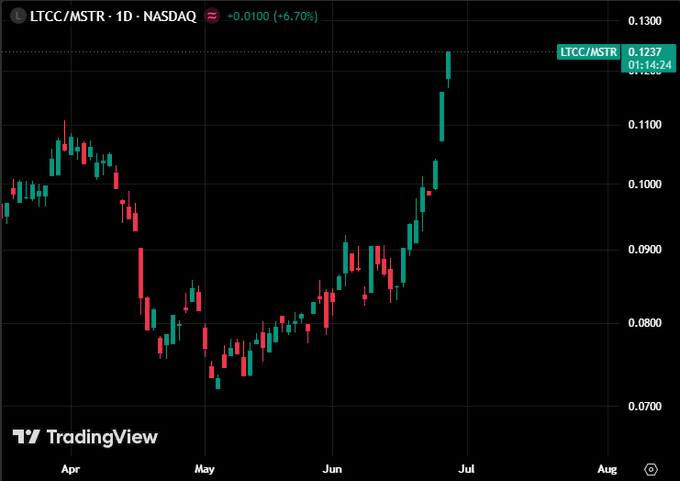
Task: Click the Aug date axis label
Action: click(607, 469)
